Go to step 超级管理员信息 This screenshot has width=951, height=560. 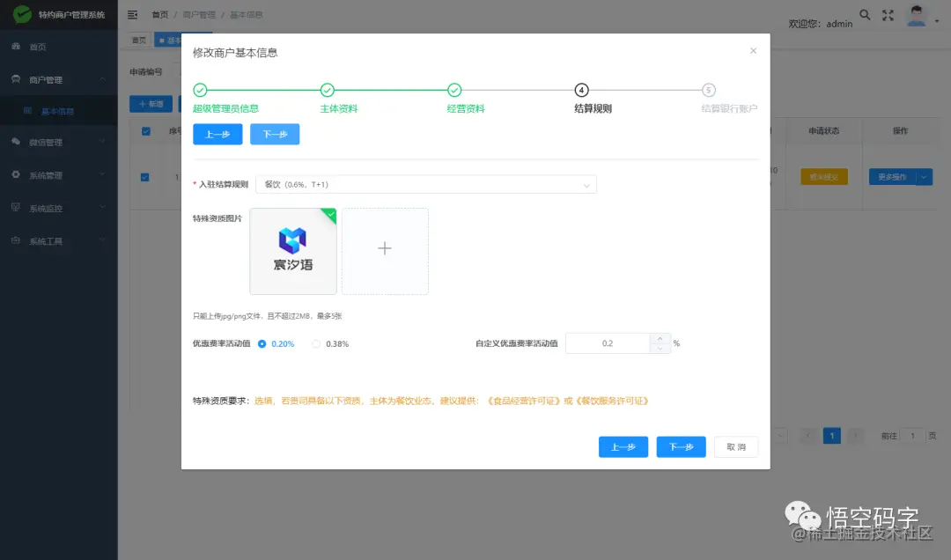click(225, 108)
